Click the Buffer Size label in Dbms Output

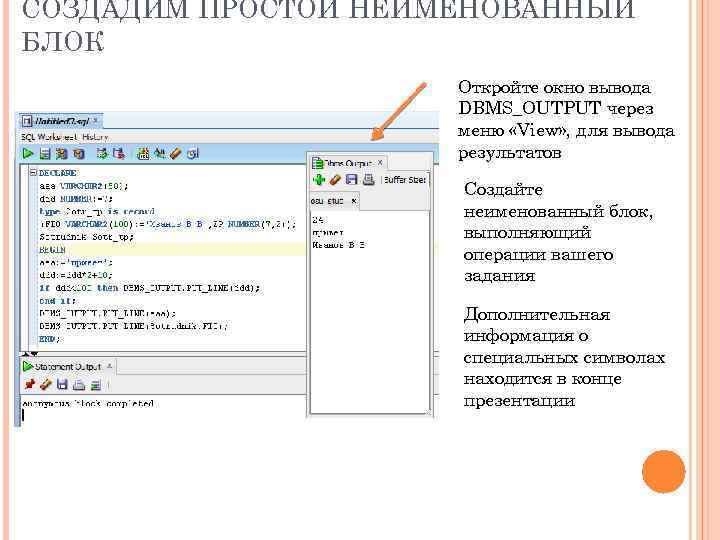pos(405,180)
